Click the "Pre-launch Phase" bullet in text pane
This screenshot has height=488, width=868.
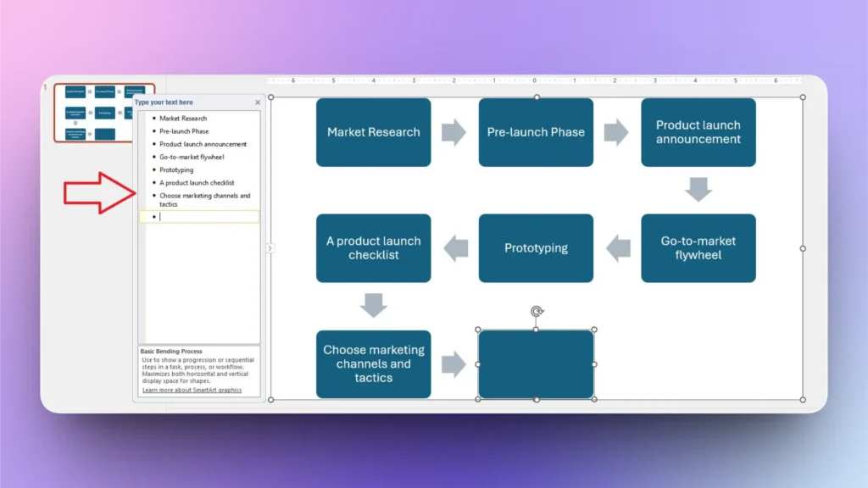coord(182,131)
